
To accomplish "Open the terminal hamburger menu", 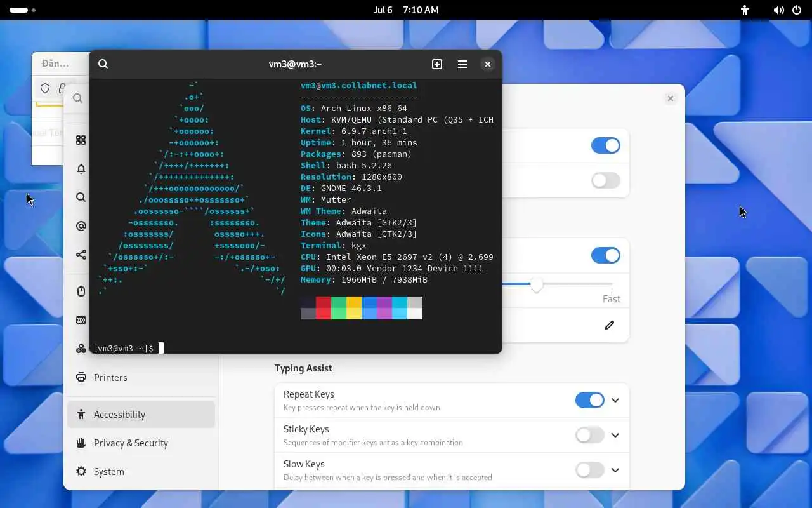I will [462, 64].
